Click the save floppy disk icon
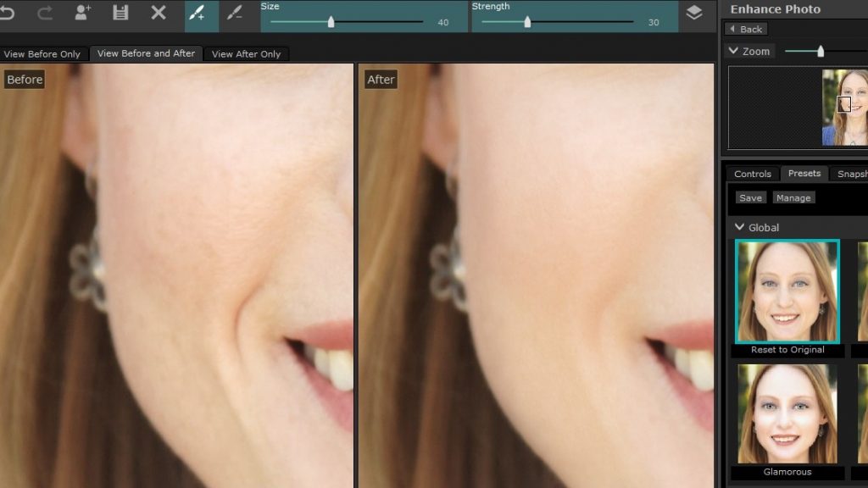The height and width of the screenshot is (488, 868). point(120,13)
